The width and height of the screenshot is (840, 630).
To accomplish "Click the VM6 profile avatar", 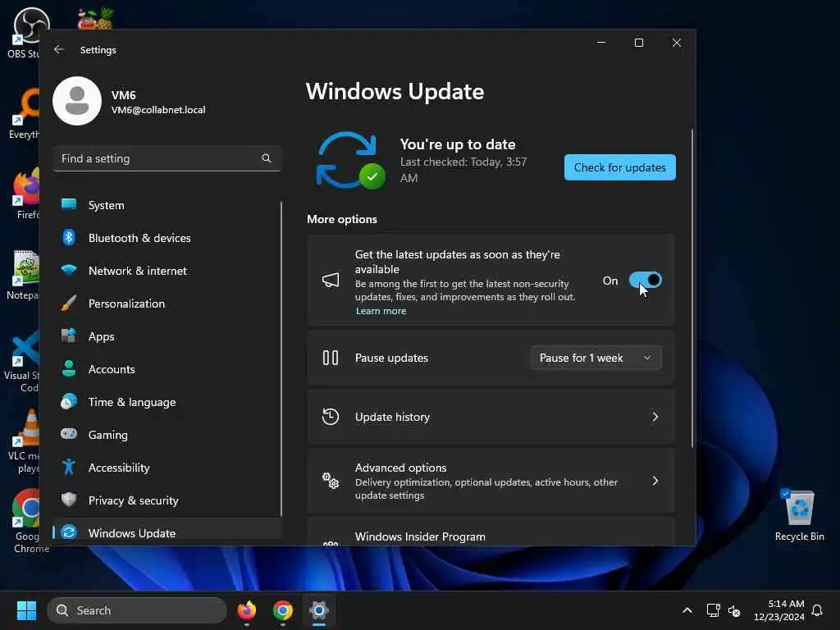I will point(77,101).
